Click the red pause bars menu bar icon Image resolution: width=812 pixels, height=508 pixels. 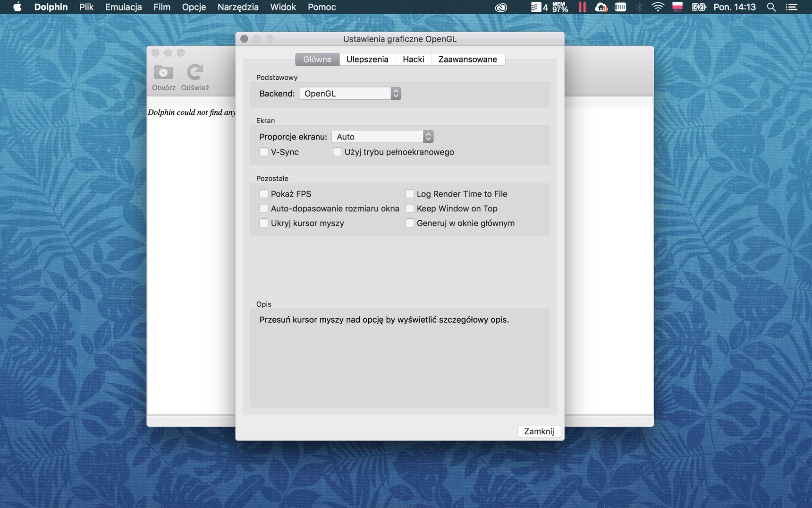click(582, 7)
